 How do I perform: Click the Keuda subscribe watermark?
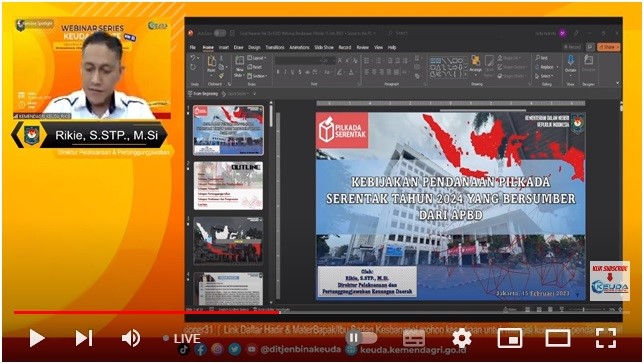(610, 281)
